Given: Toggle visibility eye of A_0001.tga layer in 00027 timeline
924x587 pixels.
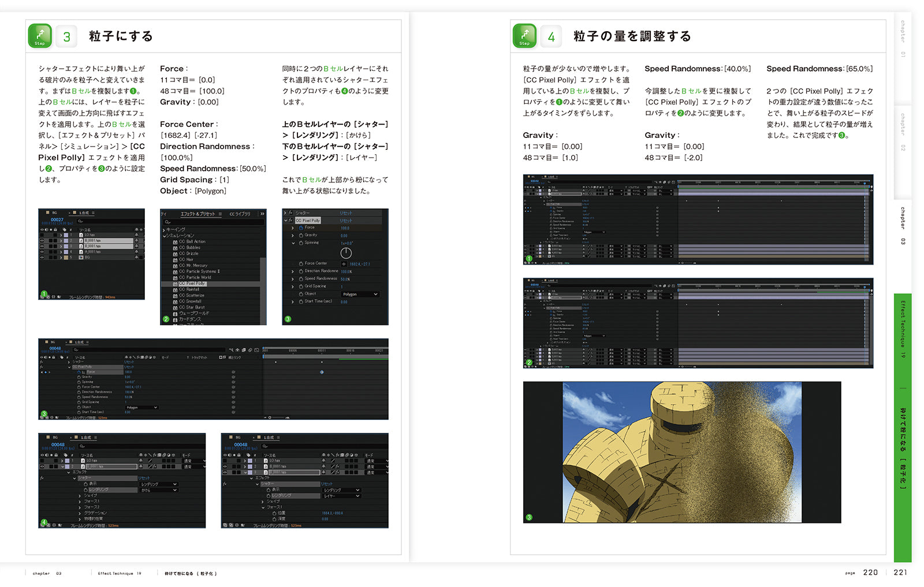Looking at the screenshot, I should [x=42, y=252].
